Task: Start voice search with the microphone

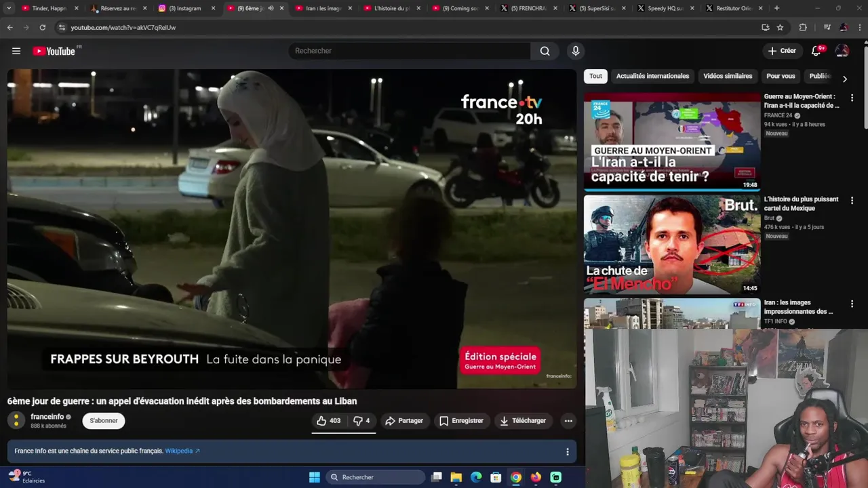Action: click(x=576, y=51)
